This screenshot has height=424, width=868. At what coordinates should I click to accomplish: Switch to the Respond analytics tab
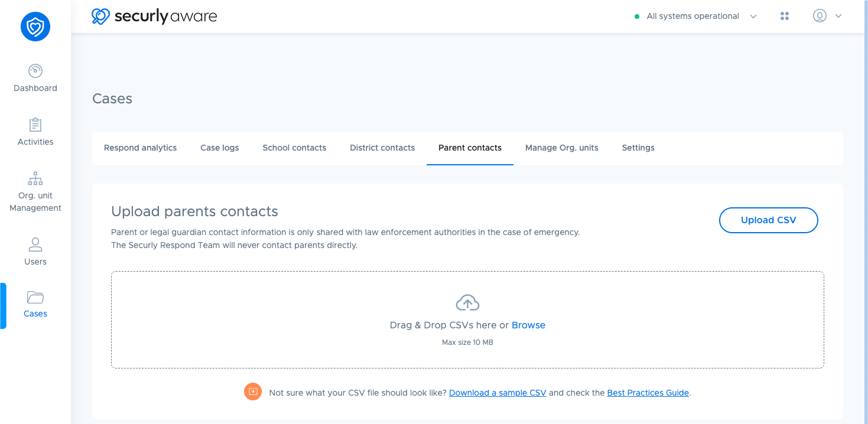click(x=141, y=148)
